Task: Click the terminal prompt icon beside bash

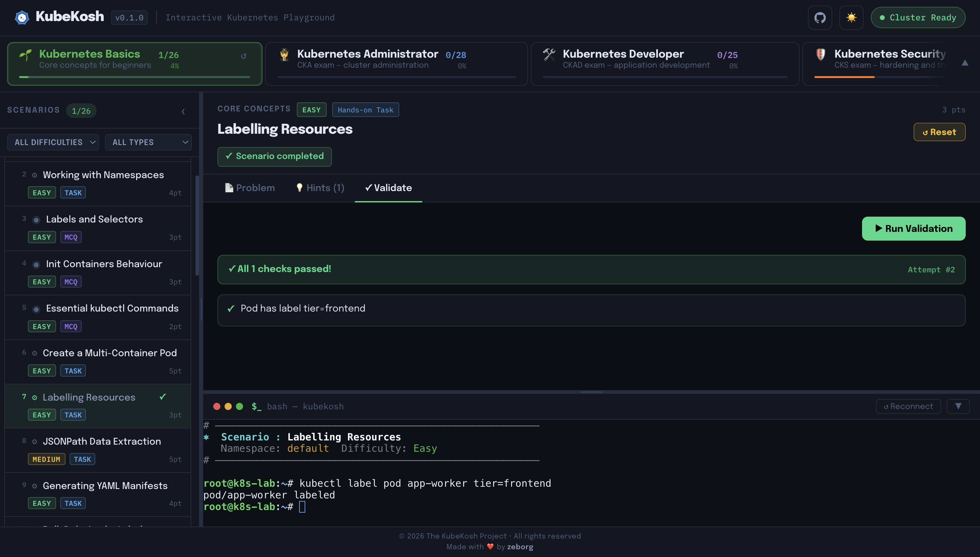Action: point(256,406)
